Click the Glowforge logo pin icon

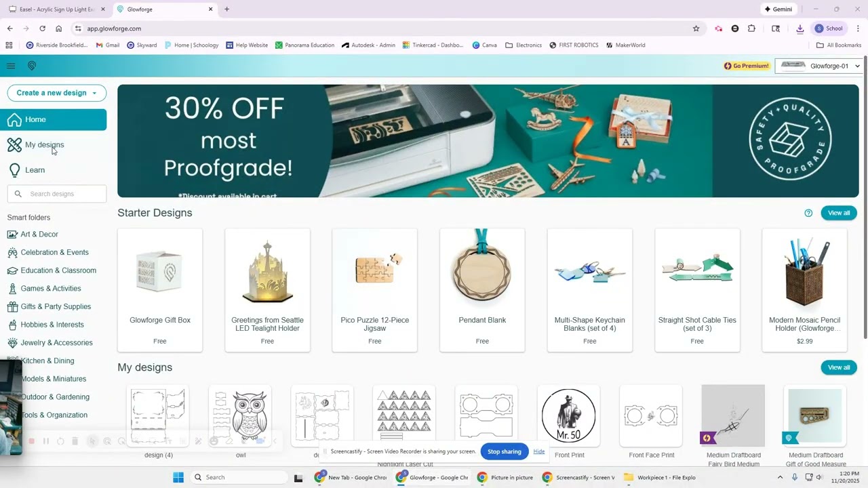(31, 66)
